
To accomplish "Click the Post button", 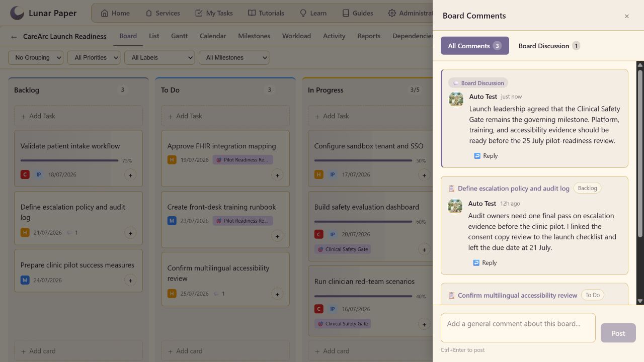I will (x=618, y=333).
